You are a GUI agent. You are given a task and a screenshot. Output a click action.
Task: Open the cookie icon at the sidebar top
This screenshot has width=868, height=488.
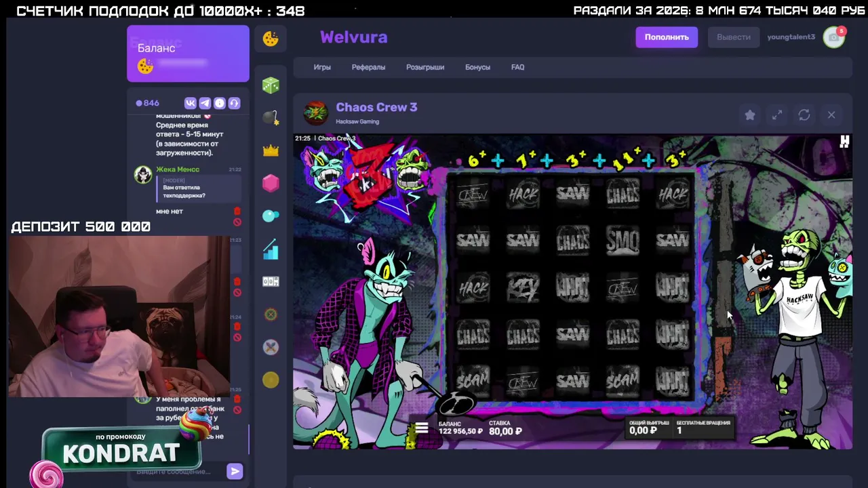click(x=271, y=39)
